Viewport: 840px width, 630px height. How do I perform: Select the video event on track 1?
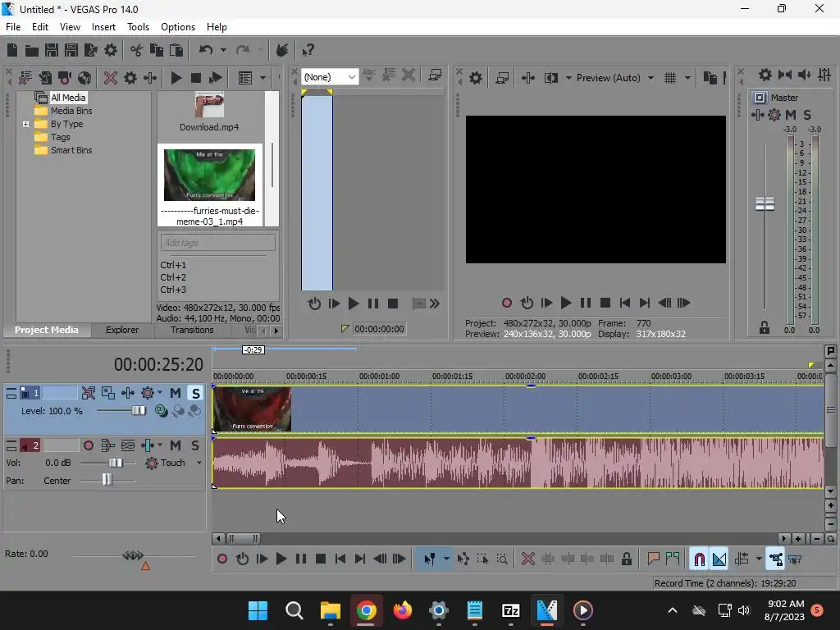coord(518,409)
